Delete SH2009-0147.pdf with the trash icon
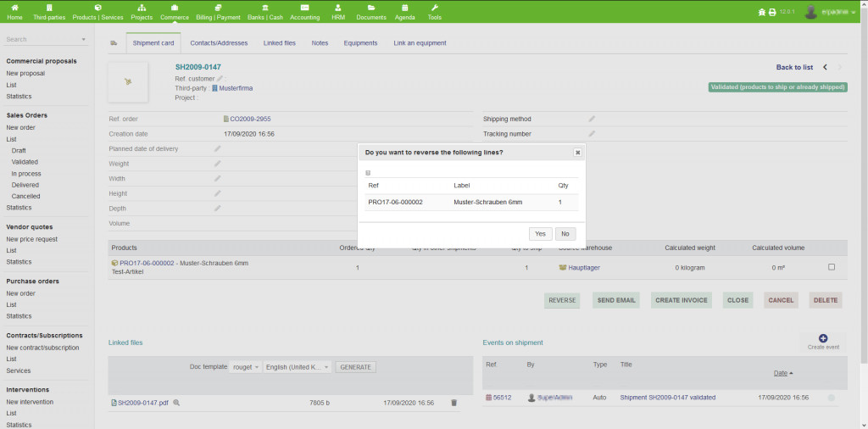Image resolution: width=868 pixels, height=429 pixels. pos(453,403)
